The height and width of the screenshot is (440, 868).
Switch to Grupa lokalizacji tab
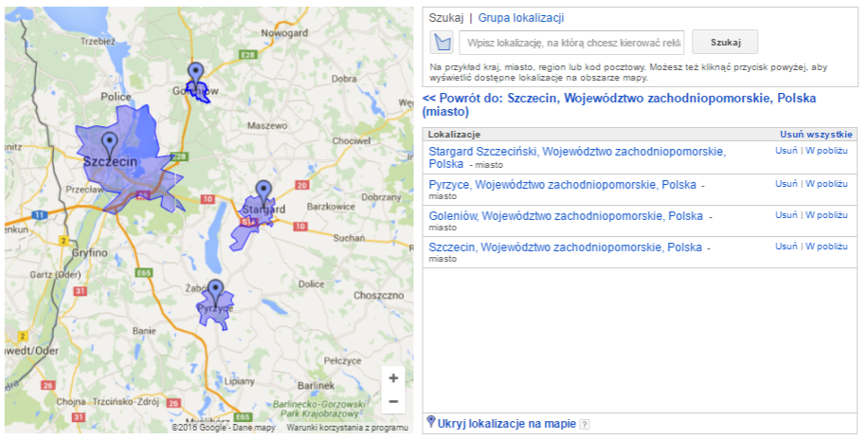click(x=521, y=18)
